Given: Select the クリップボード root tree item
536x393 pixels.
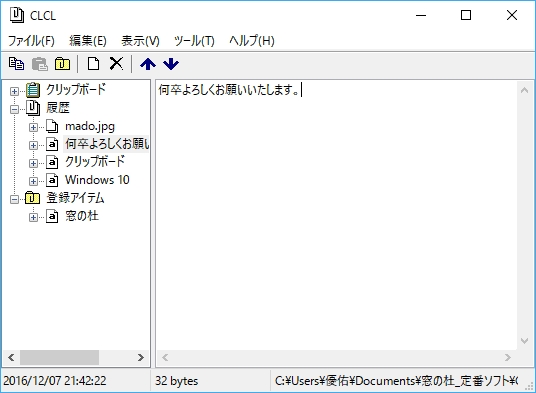Looking at the screenshot, I should tap(76, 90).
